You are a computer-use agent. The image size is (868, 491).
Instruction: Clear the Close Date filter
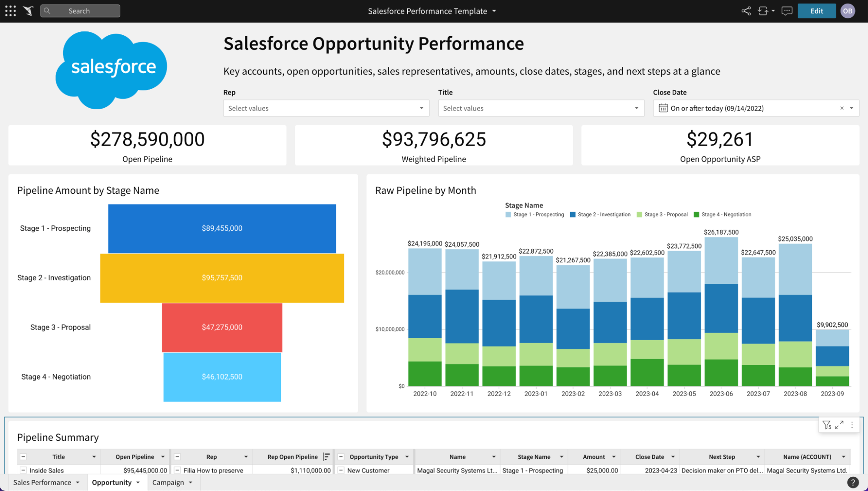(x=842, y=108)
